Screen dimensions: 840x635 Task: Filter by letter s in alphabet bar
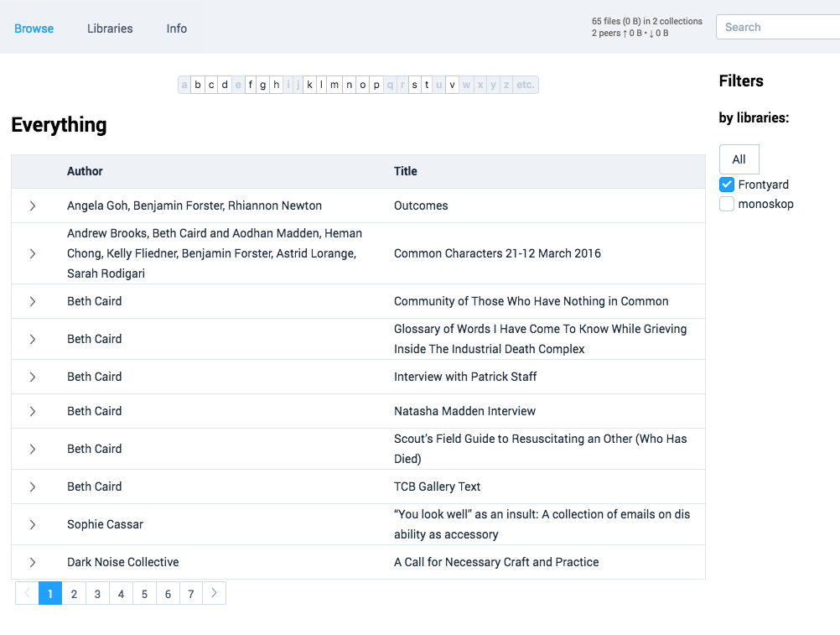pyautogui.click(x=414, y=85)
